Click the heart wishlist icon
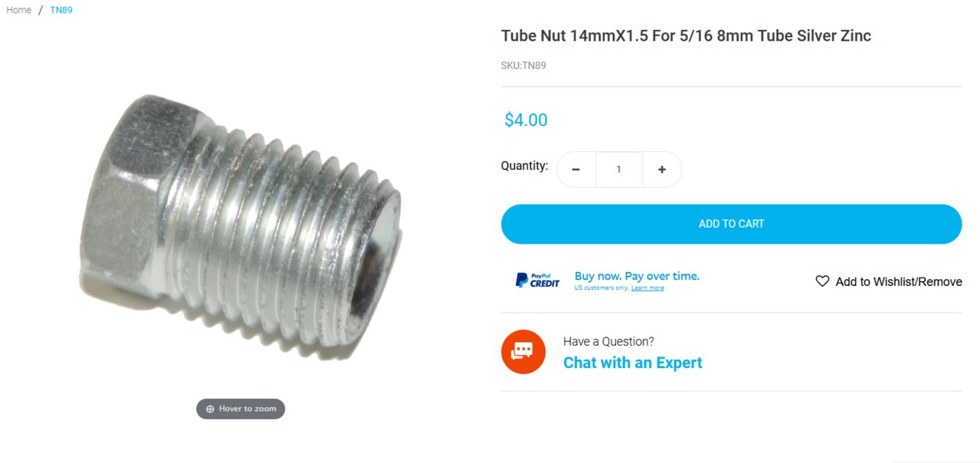 tap(822, 281)
